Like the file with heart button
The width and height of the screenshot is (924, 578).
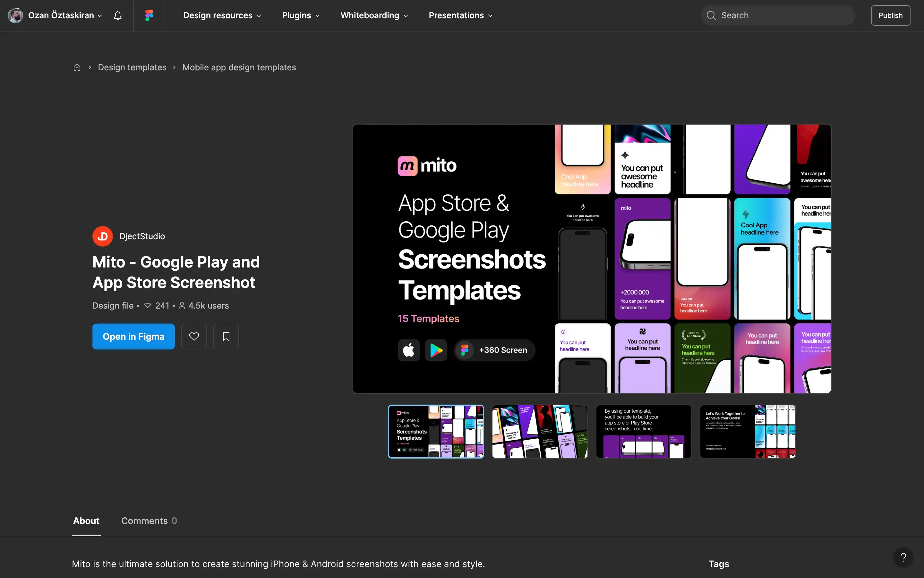[x=194, y=337]
